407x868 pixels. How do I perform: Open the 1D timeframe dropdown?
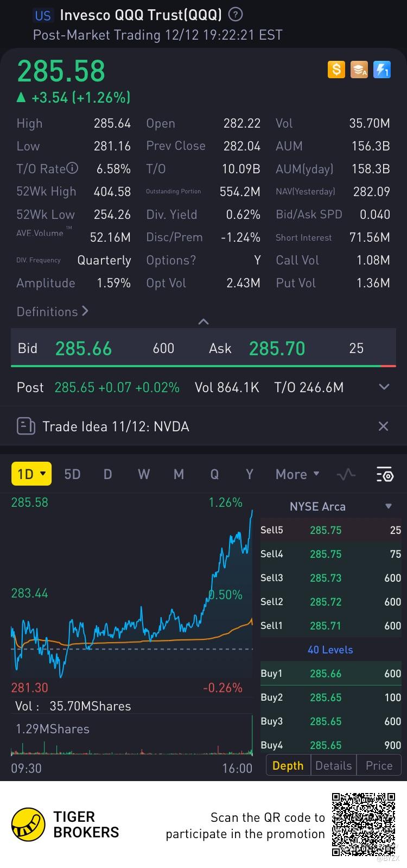tap(31, 474)
